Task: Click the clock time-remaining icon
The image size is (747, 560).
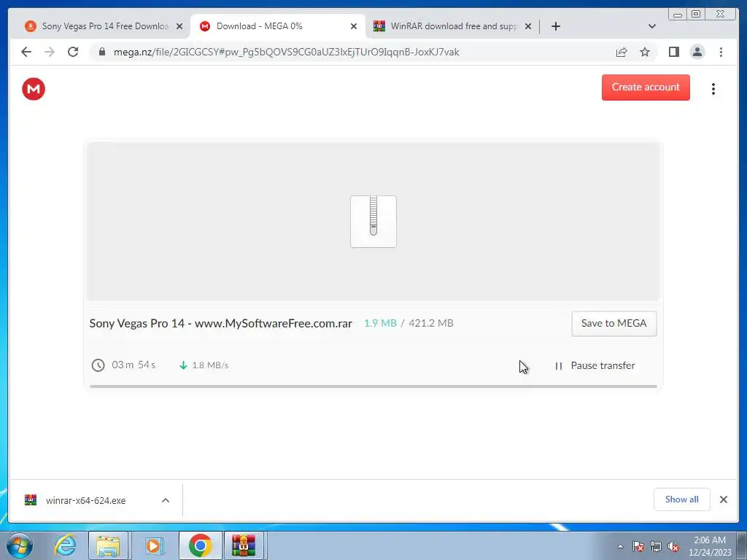Action: point(98,365)
